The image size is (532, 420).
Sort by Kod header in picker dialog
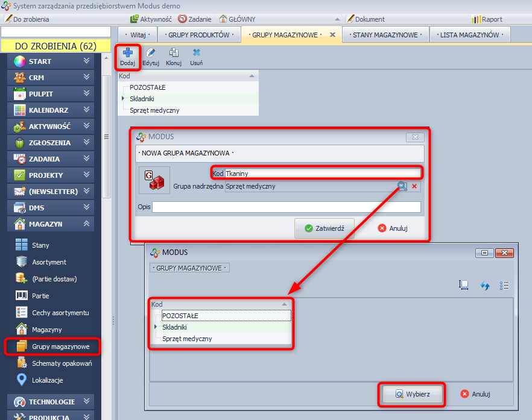[x=221, y=304]
